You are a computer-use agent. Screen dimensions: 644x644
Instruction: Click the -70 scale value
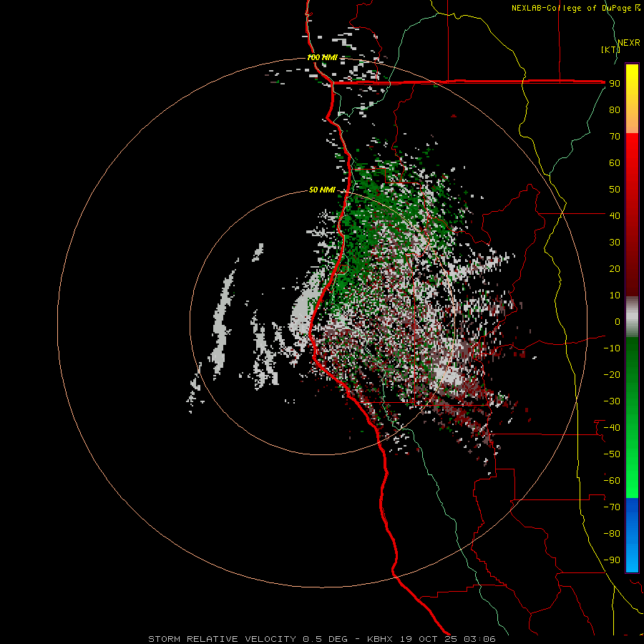tap(612, 507)
